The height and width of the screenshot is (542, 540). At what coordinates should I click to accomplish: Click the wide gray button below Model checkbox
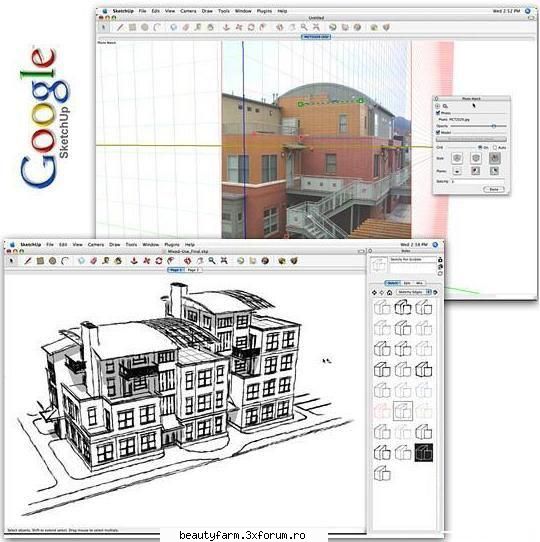[x=471, y=139]
